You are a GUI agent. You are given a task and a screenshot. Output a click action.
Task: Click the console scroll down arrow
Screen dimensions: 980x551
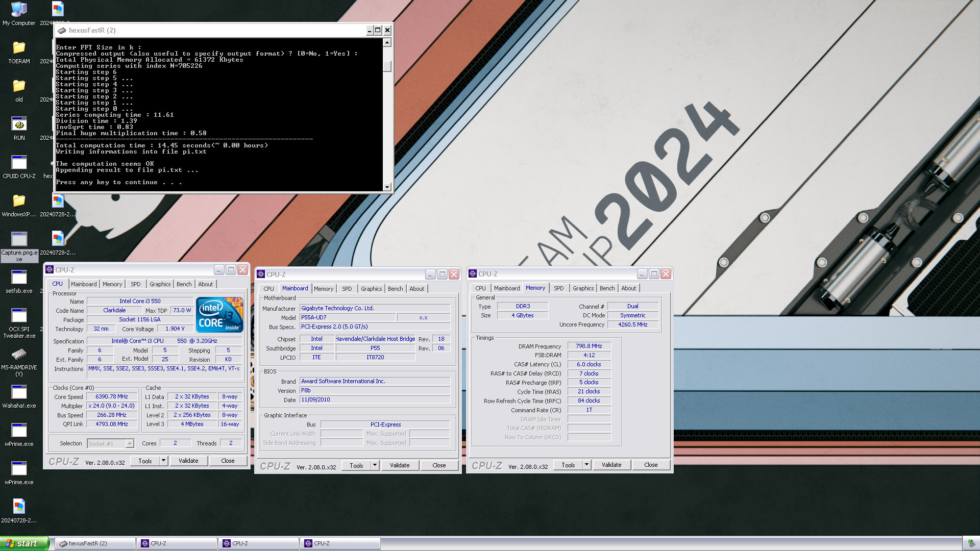387,187
